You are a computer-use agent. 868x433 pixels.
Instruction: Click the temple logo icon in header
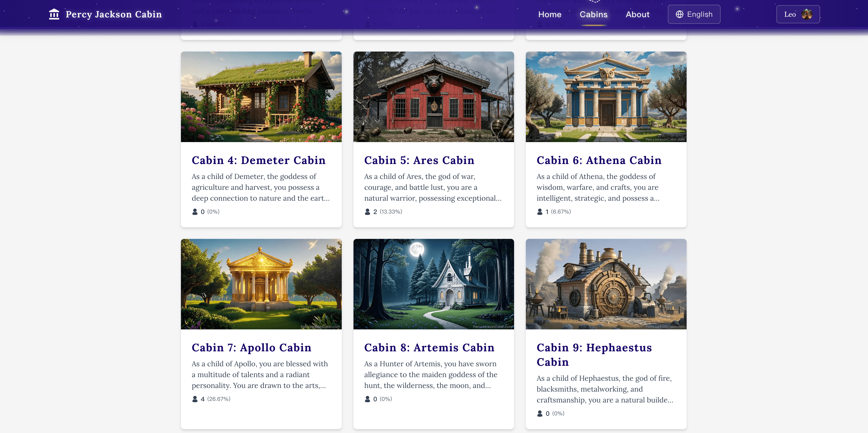[x=54, y=14]
